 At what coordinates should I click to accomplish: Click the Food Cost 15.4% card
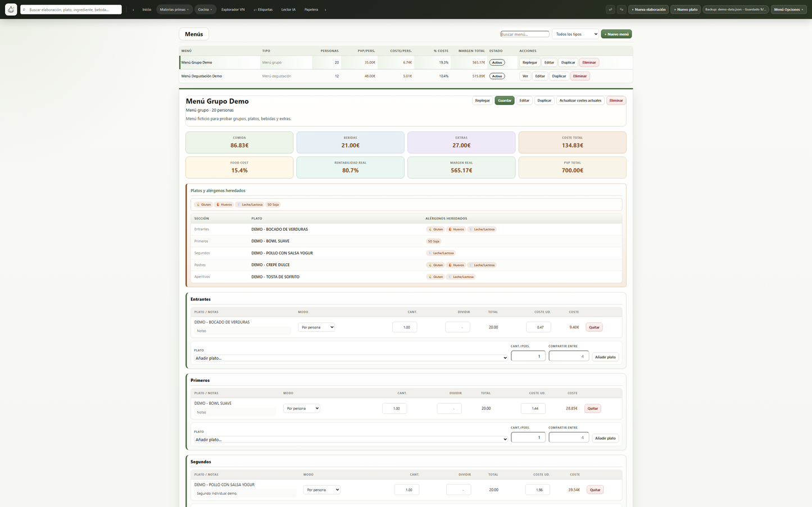click(x=239, y=167)
